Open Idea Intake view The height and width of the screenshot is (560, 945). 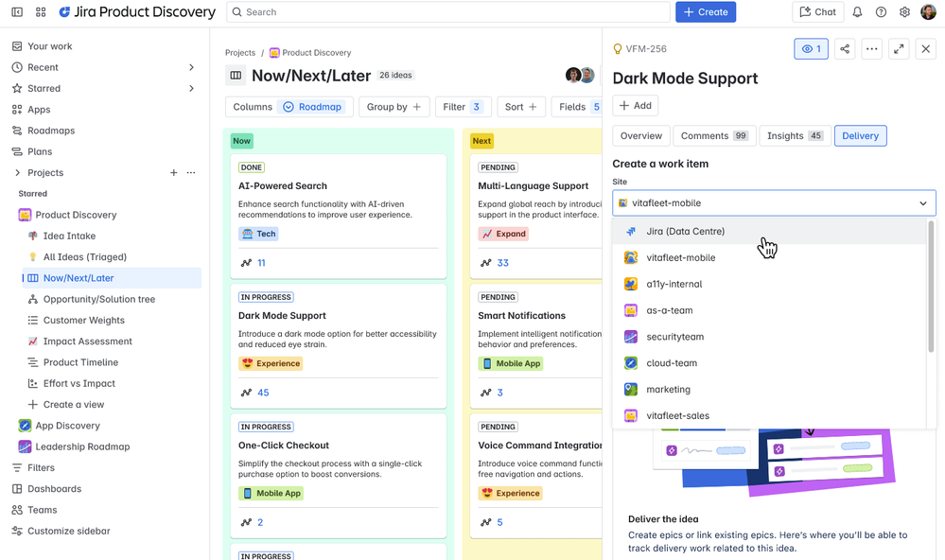coord(69,236)
